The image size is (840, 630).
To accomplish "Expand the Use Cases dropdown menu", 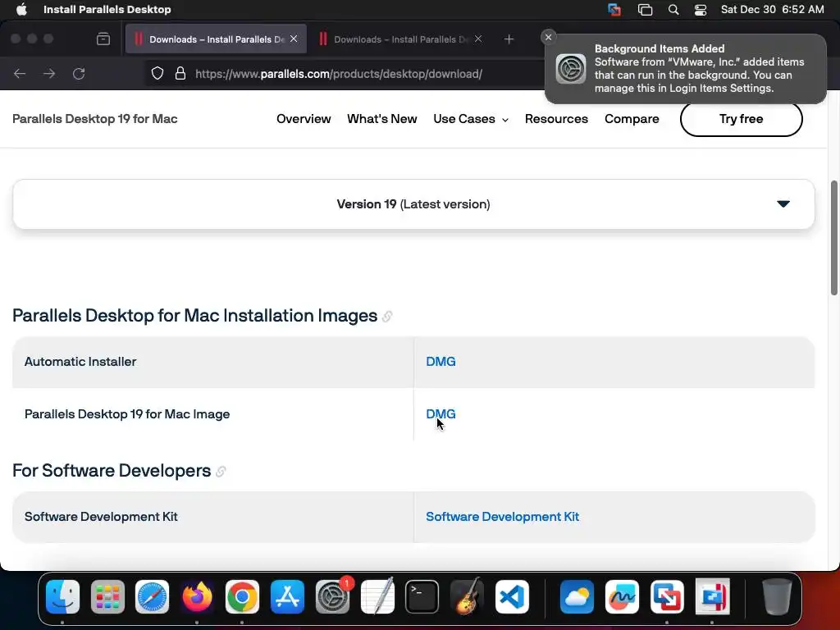I will coord(471,119).
